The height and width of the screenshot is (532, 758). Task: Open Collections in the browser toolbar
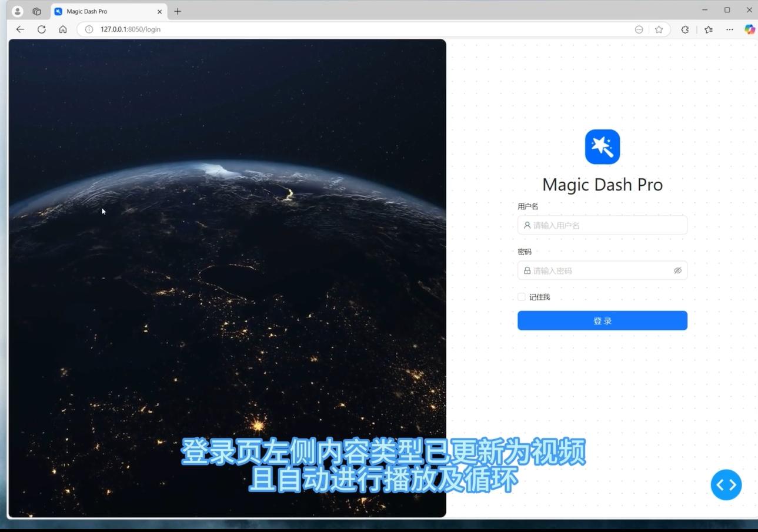[709, 29]
